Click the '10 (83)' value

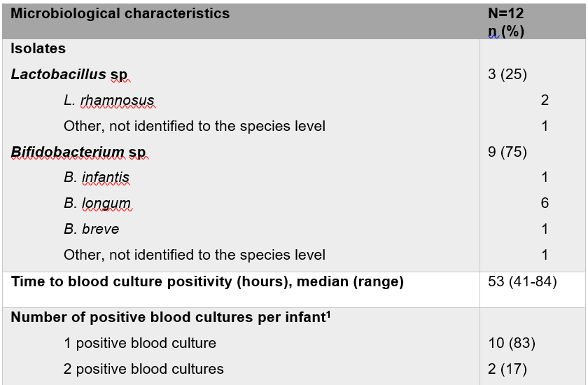[x=512, y=343]
